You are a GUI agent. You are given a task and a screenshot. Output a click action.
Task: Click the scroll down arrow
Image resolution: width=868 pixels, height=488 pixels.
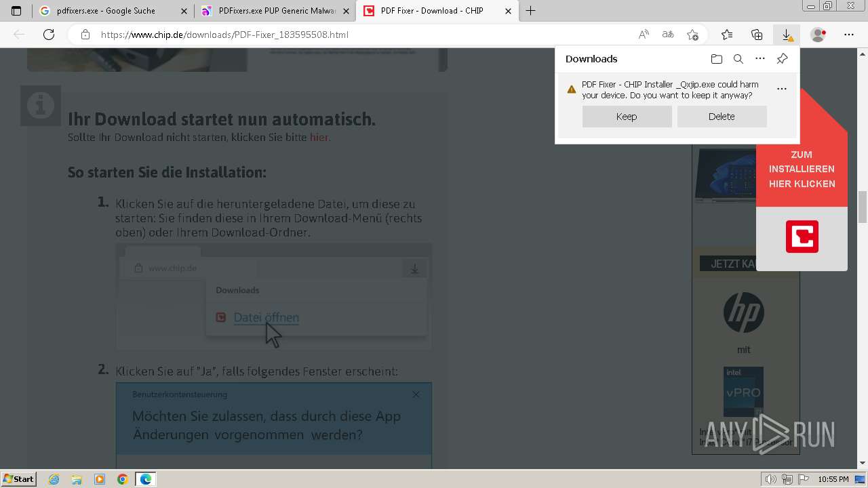863,463
